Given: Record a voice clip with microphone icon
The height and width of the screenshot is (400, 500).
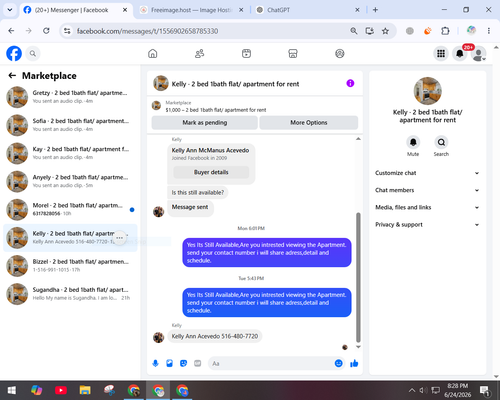Looking at the screenshot, I should pos(155,363).
